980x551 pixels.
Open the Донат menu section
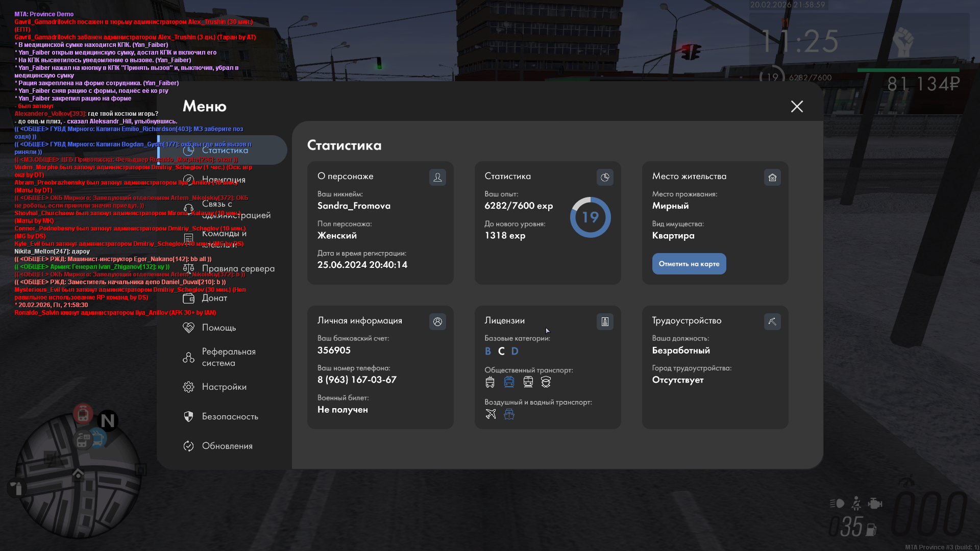tap(214, 298)
